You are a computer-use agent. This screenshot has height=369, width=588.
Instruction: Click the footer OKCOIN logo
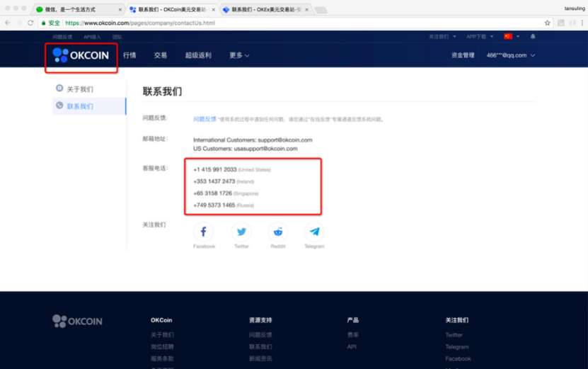pos(77,322)
